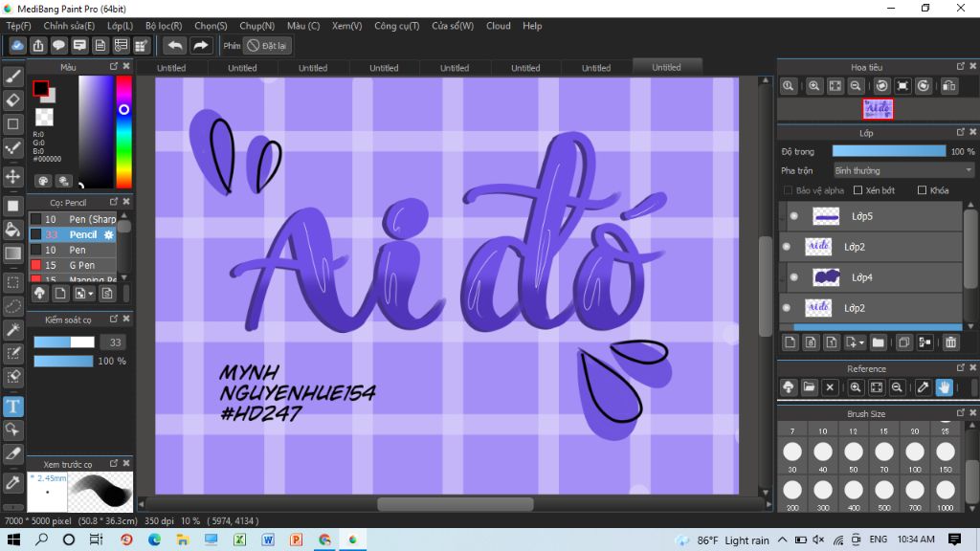The image size is (980, 551).
Task: Select the Bucket fill tool
Action: (13, 230)
